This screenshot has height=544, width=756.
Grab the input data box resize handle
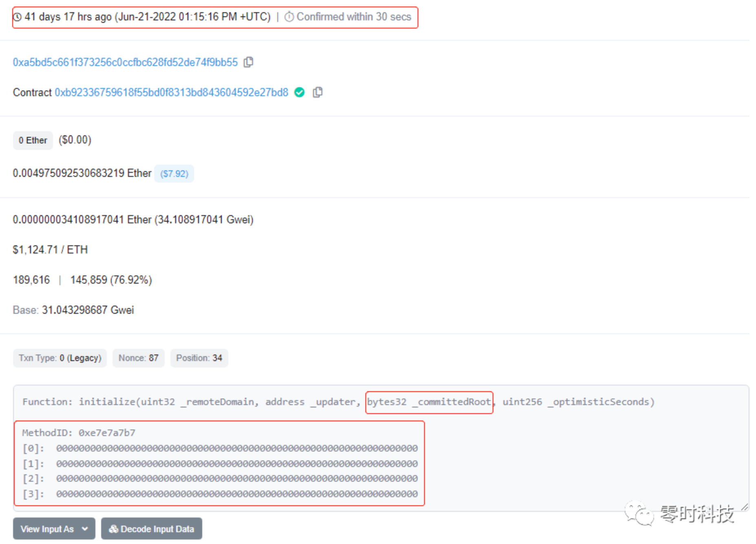pyautogui.click(x=744, y=507)
